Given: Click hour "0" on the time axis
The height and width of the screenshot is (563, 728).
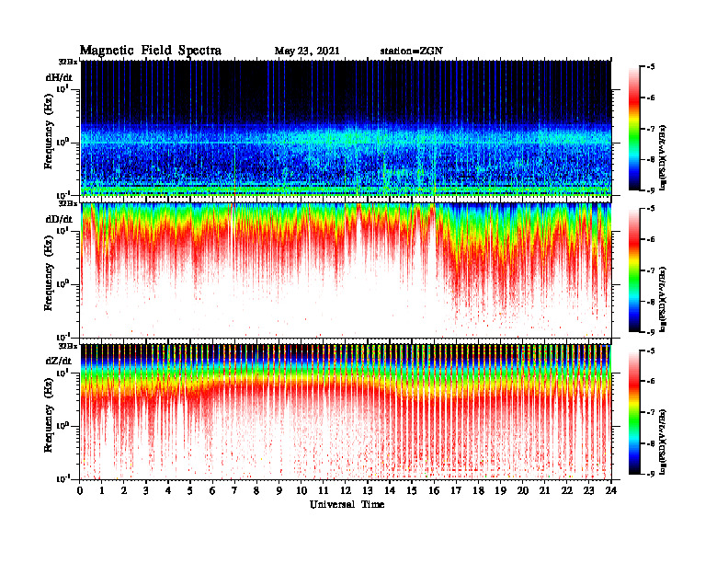Looking at the screenshot, I should [x=80, y=491].
